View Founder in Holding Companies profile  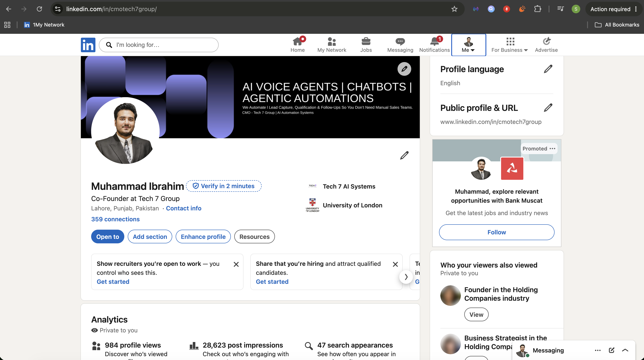point(476,314)
